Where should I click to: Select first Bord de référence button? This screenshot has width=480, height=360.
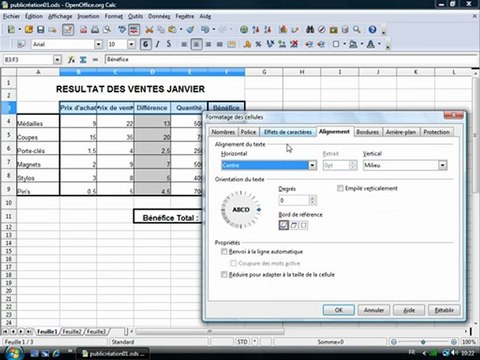click(284, 225)
